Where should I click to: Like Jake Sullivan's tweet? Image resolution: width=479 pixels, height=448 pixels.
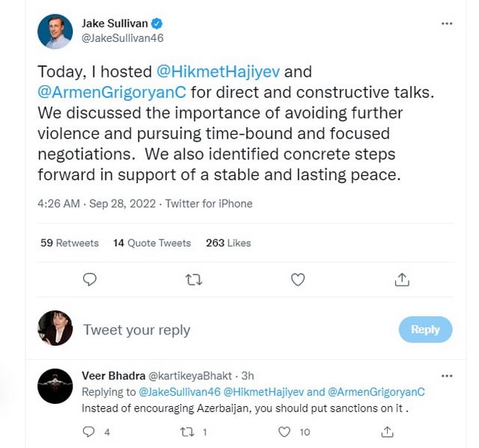[x=298, y=280]
